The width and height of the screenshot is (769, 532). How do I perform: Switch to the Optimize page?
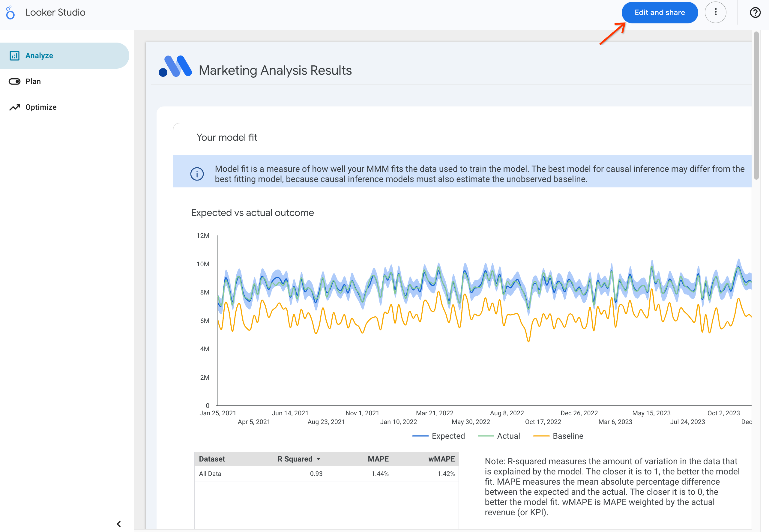[x=41, y=107]
